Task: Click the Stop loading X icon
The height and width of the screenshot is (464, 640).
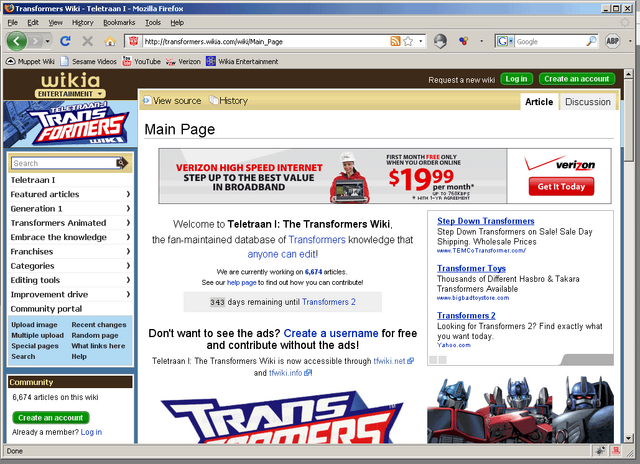Action: click(x=87, y=41)
